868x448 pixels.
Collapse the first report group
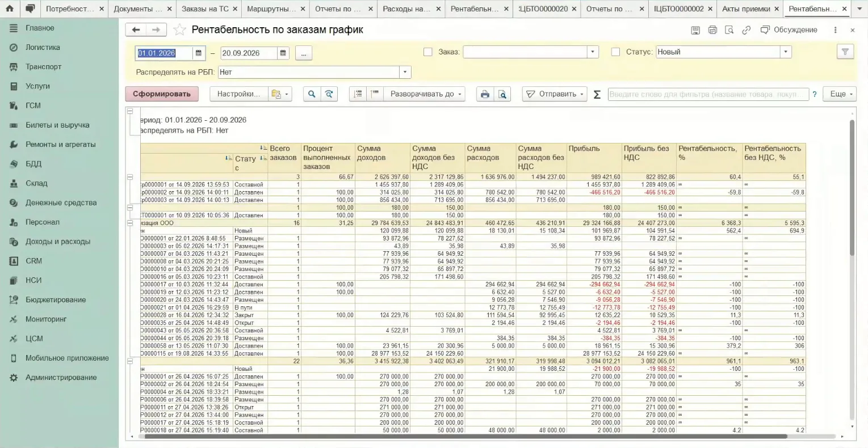130,177
